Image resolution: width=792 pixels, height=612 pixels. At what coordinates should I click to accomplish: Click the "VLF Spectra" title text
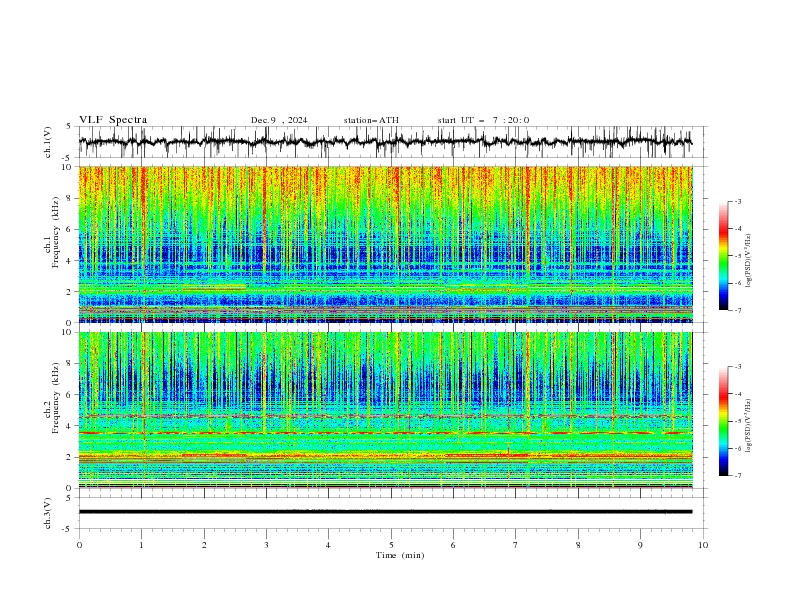point(113,120)
